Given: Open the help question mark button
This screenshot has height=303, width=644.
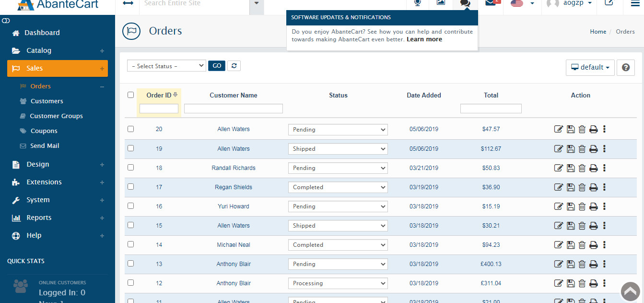Looking at the screenshot, I should (626, 68).
